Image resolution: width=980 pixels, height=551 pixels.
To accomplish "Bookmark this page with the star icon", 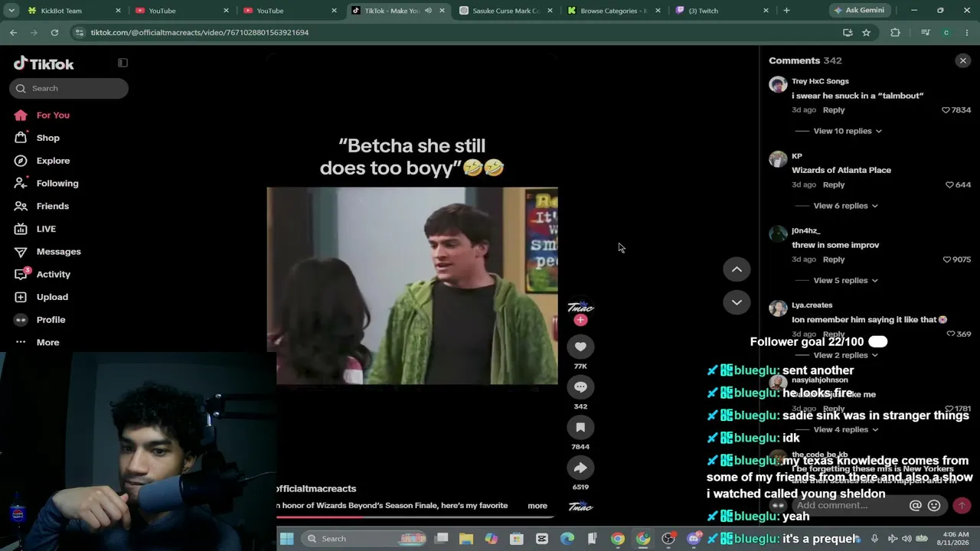I will 866,32.
